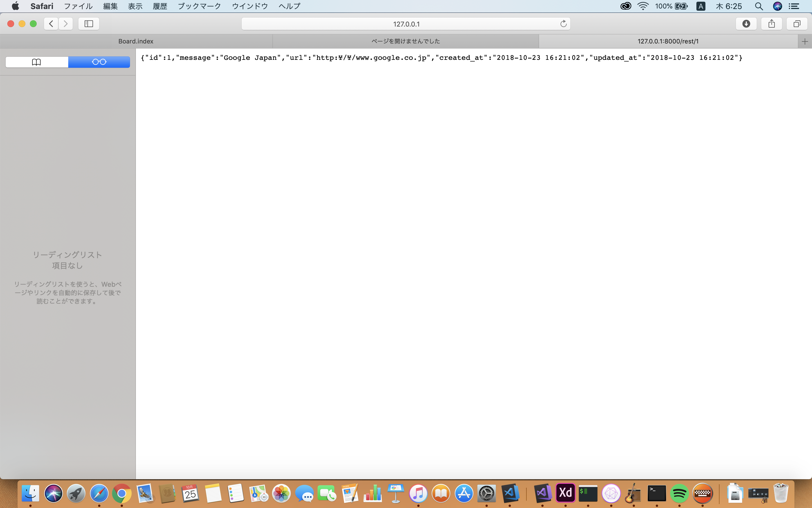Open Google Chrome from the Dock
Viewport: 812px width, 508px height.
[122, 493]
